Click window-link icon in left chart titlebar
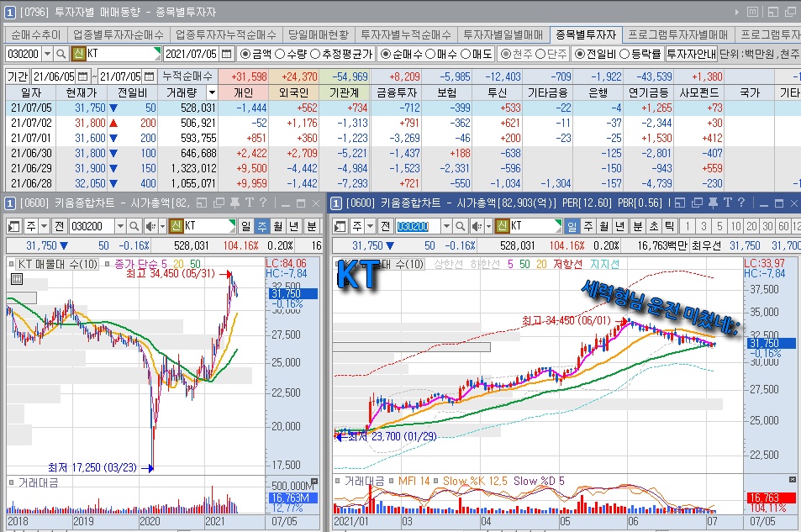This screenshot has height=532, width=801. (202, 203)
